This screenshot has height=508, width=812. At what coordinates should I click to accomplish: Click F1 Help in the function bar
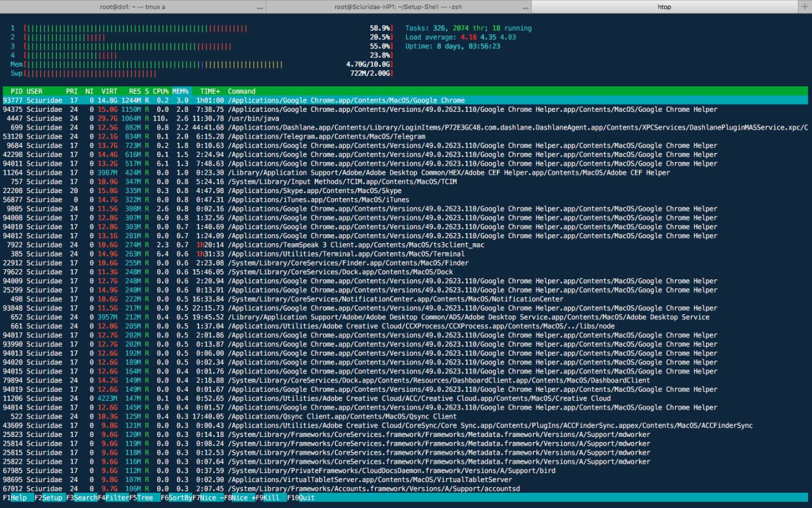tap(16, 498)
